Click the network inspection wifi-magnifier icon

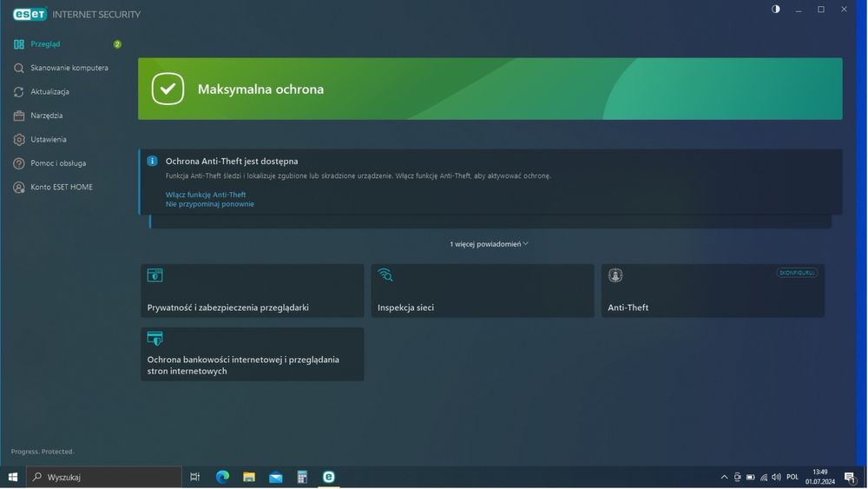click(x=385, y=274)
